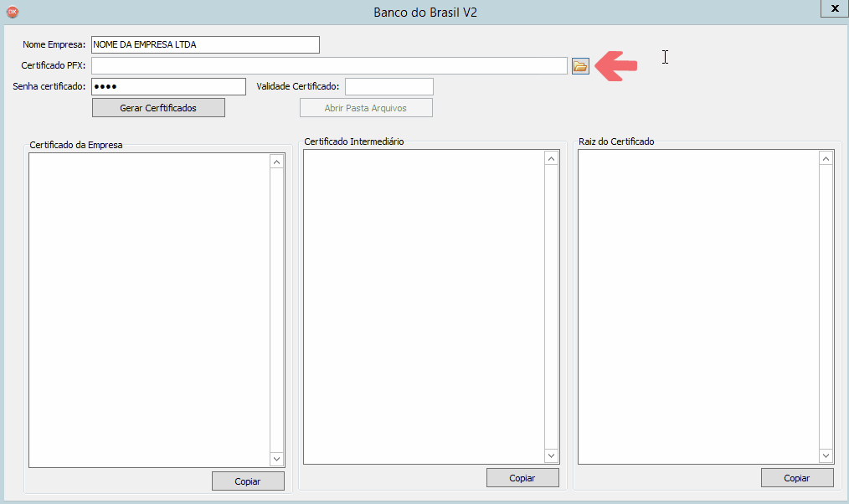Click the Senha certificado label

49,86
